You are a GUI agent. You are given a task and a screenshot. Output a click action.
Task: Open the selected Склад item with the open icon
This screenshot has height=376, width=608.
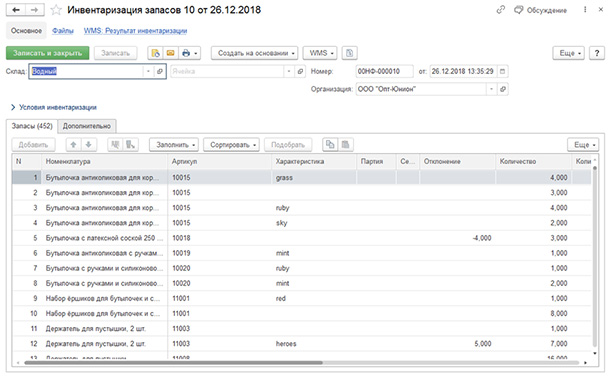click(160, 71)
